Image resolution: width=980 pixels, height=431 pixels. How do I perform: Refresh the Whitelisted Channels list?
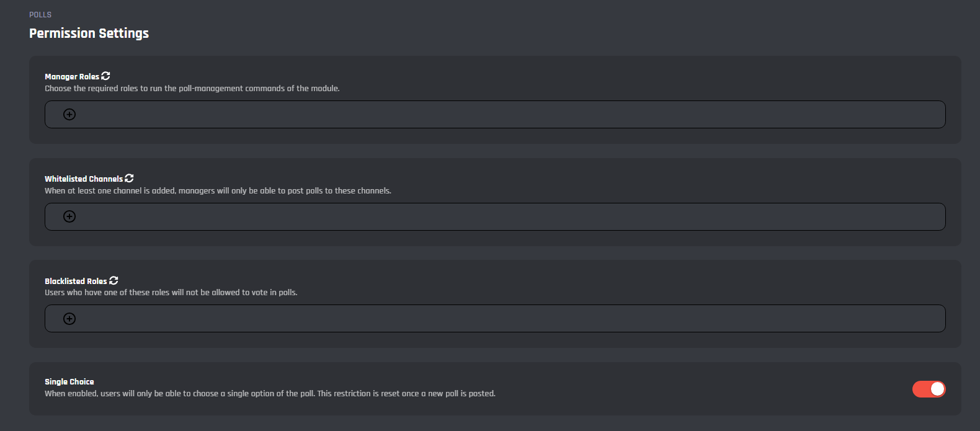point(129,178)
